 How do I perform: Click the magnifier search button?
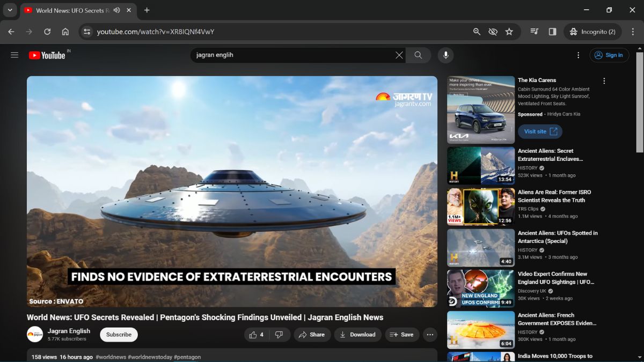coord(418,55)
